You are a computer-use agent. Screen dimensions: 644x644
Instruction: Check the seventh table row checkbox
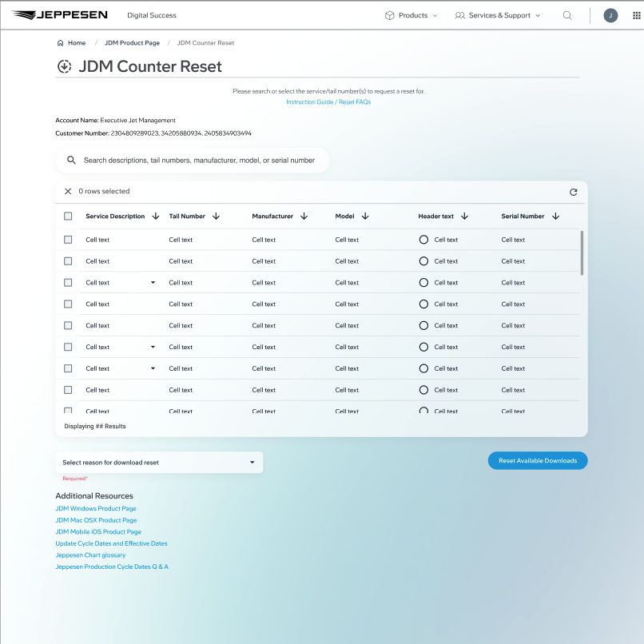coord(68,368)
